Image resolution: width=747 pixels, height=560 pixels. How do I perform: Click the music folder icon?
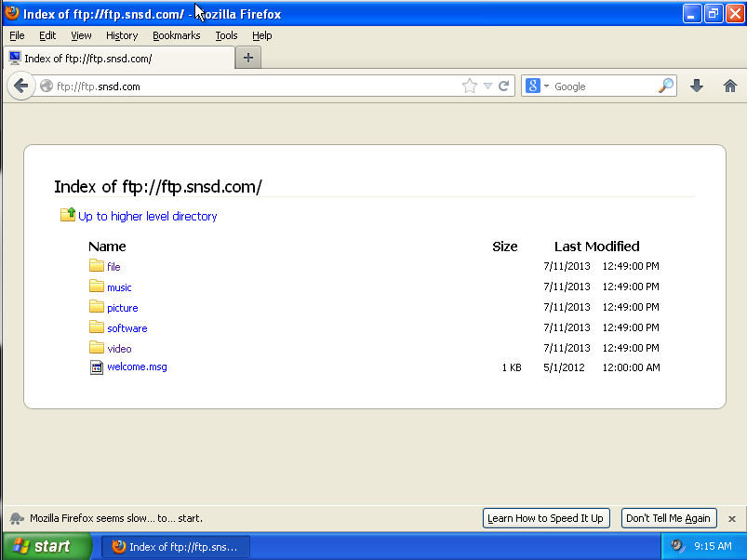(96, 286)
